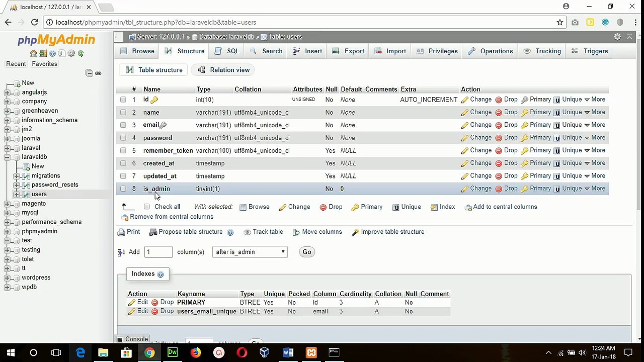
Task: Click the browser address bar URL
Action: (x=156, y=22)
